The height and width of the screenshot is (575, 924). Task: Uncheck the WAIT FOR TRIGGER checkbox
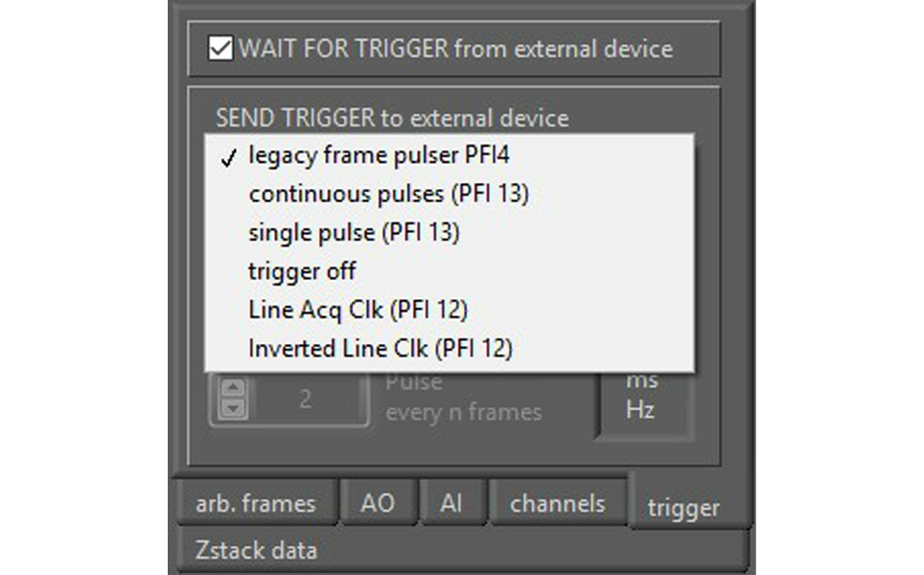pos(220,49)
